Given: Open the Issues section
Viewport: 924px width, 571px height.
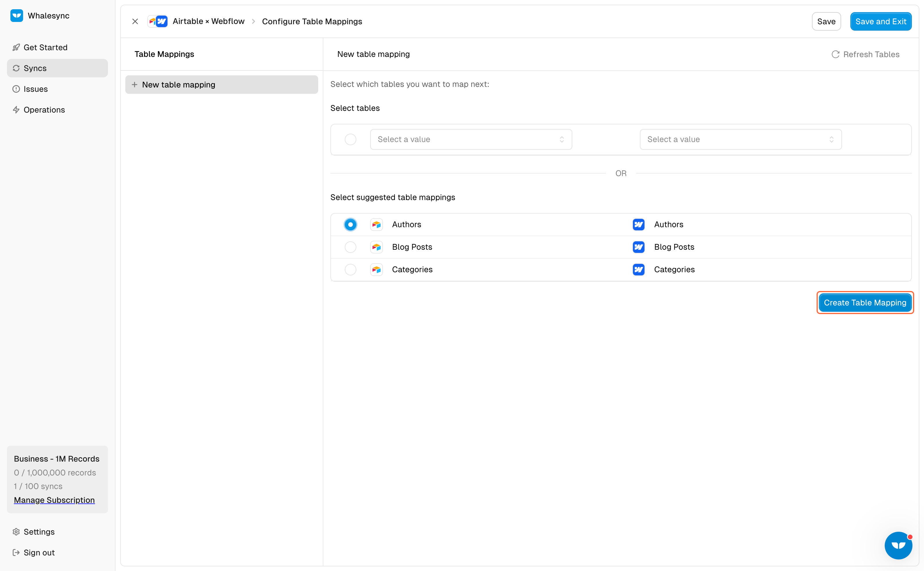Looking at the screenshot, I should (x=57, y=89).
